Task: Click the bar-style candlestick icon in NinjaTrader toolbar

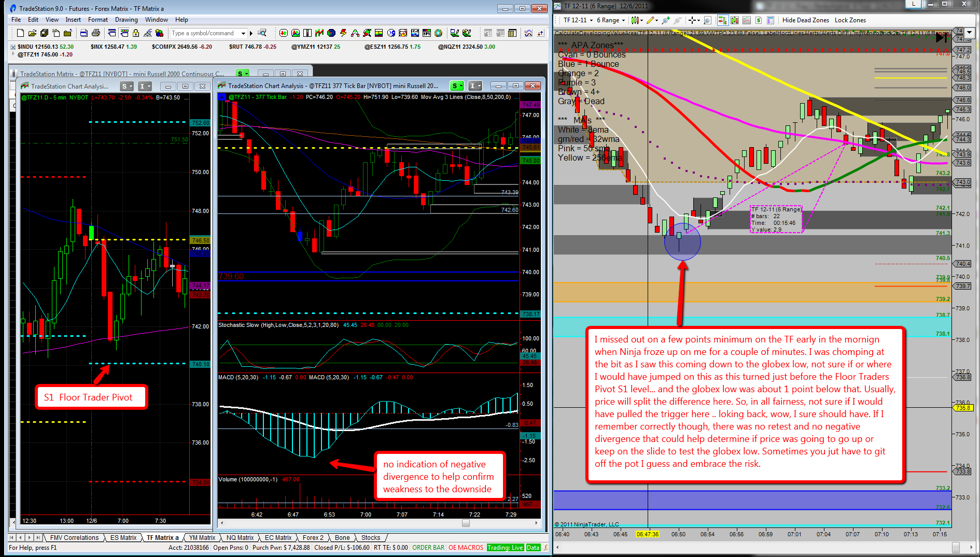Action: pos(635,20)
